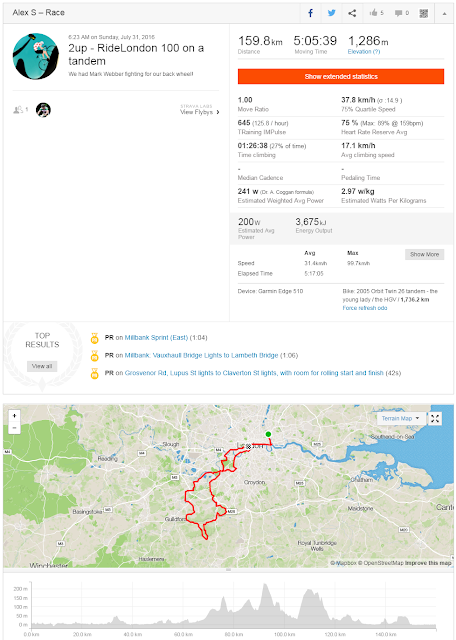This screenshot has width=456, height=640.
Task: Zoom in on the map
Action: [x=14, y=416]
